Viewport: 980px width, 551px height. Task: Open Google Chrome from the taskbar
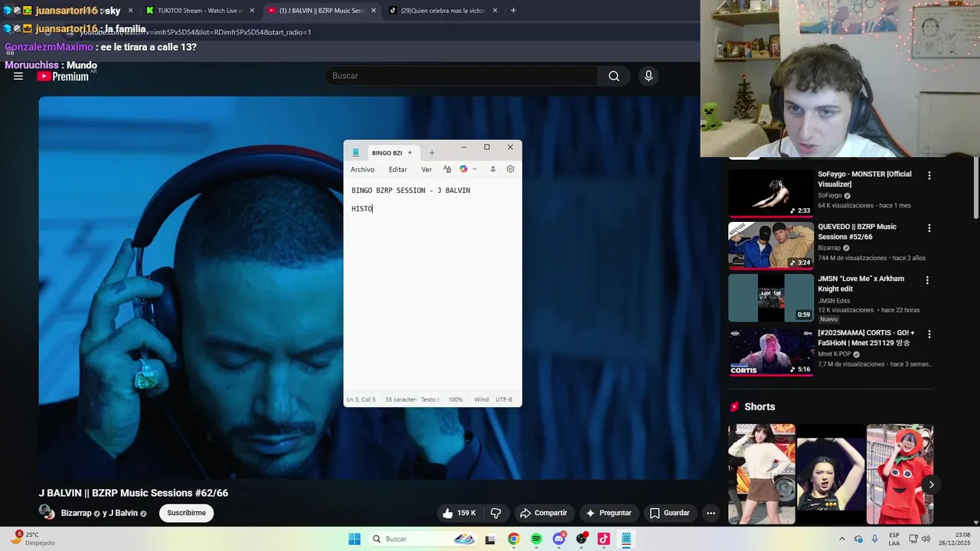513,539
